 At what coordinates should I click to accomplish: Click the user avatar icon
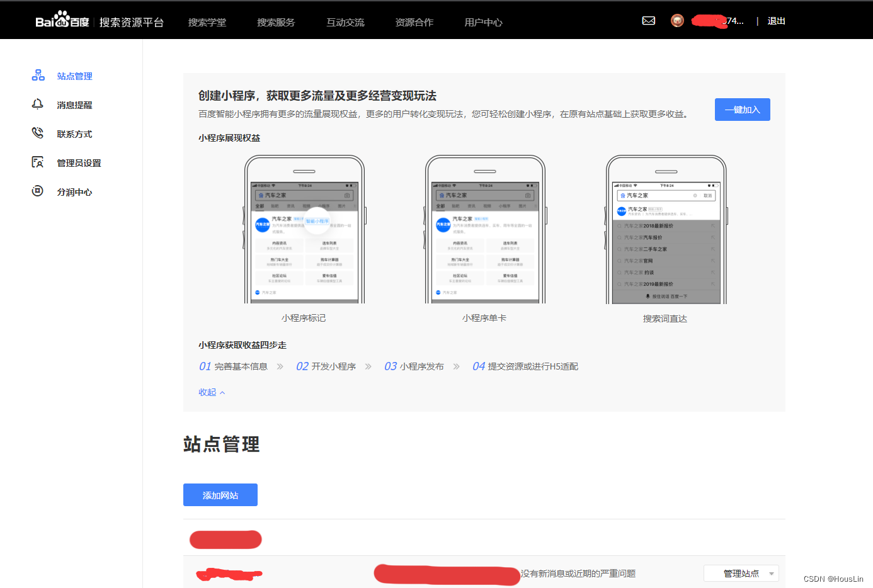pyautogui.click(x=676, y=20)
